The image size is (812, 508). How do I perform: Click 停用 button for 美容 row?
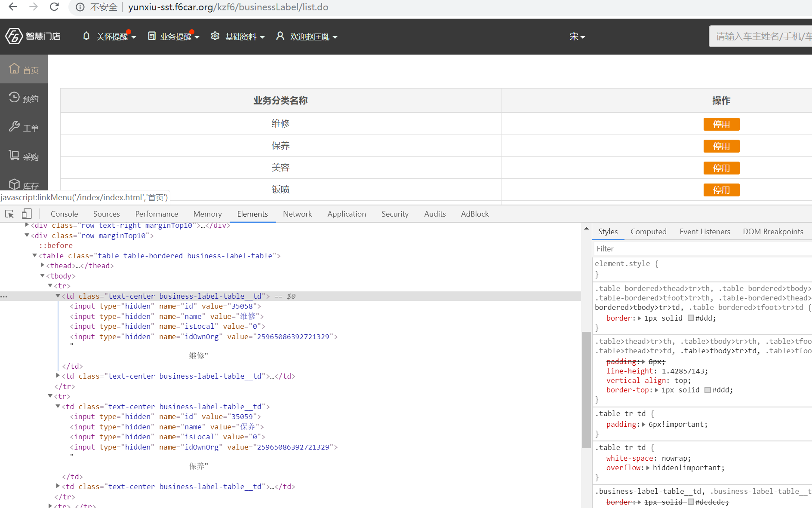(x=721, y=168)
